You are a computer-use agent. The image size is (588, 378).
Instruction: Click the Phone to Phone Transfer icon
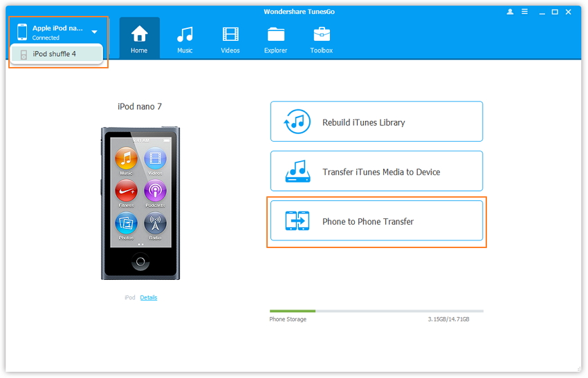(297, 221)
